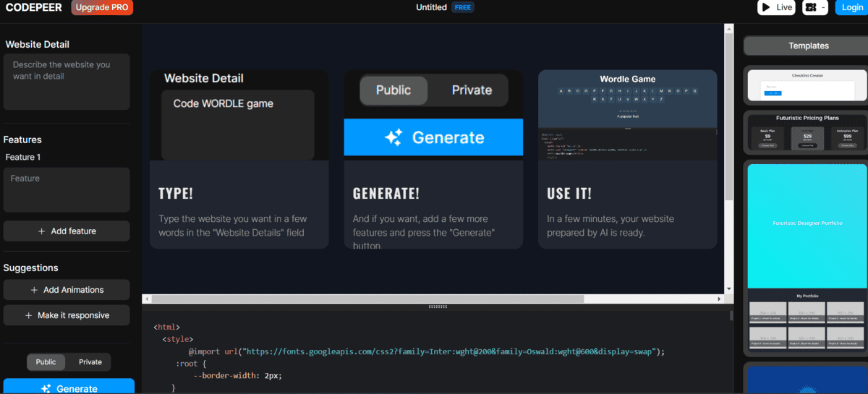Click the Live preview play icon

767,7
